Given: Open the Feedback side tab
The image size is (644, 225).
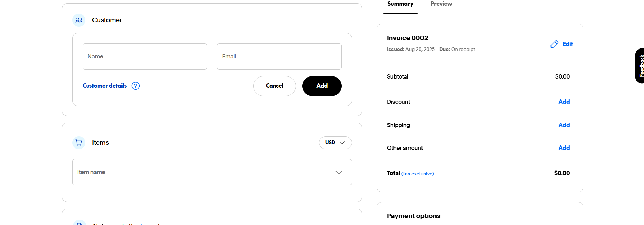Looking at the screenshot, I should pos(640,66).
